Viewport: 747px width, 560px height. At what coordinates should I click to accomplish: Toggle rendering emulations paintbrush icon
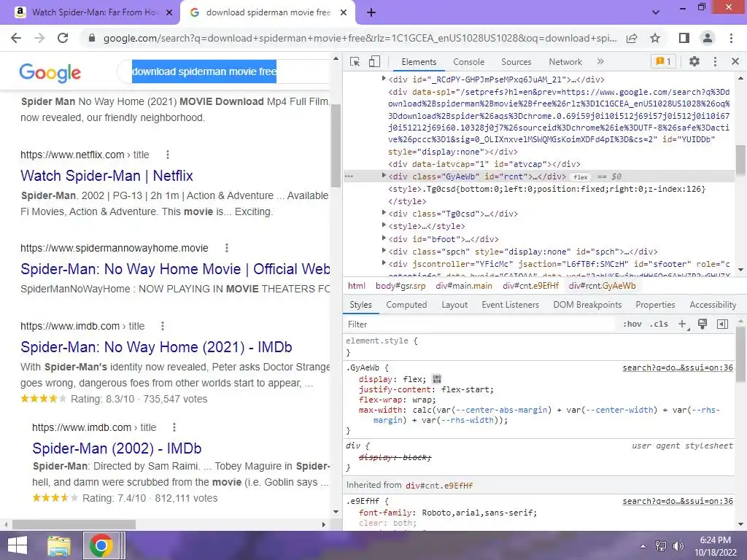point(703,324)
